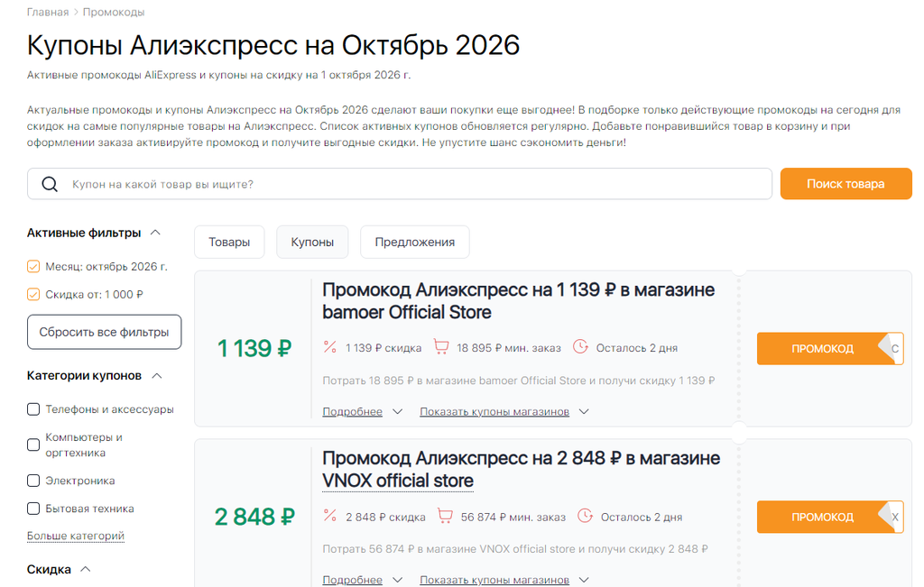Screen dimensions: 924x587
Task: Open Показать купоны магазинов link for VNOX
Action: point(494,580)
